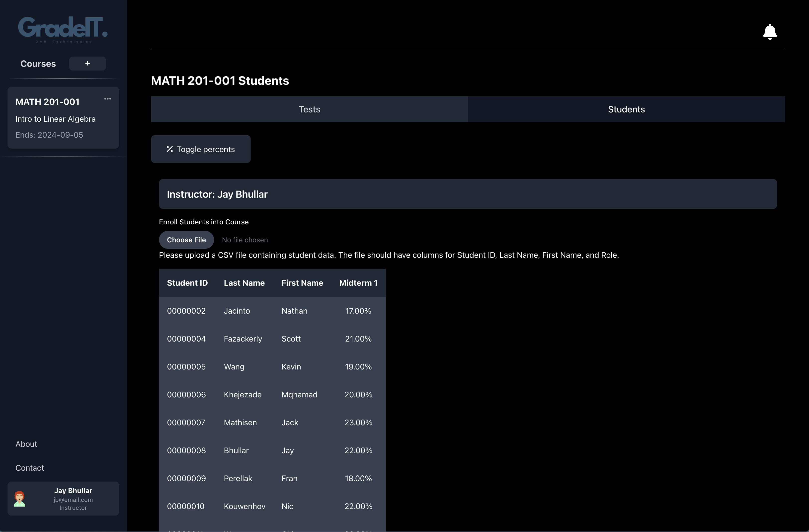Click the Contact link in sidebar

point(30,467)
